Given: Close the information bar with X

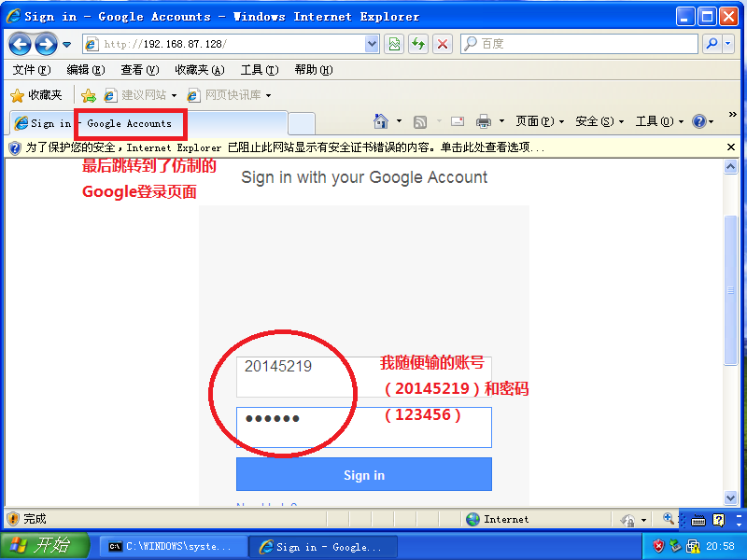Looking at the screenshot, I should point(731,147).
